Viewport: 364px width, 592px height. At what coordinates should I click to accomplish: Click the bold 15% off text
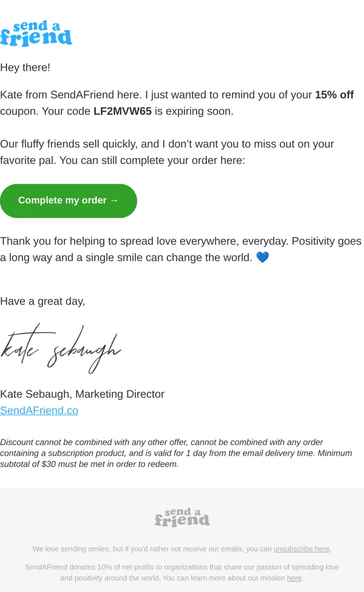(334, 94)
